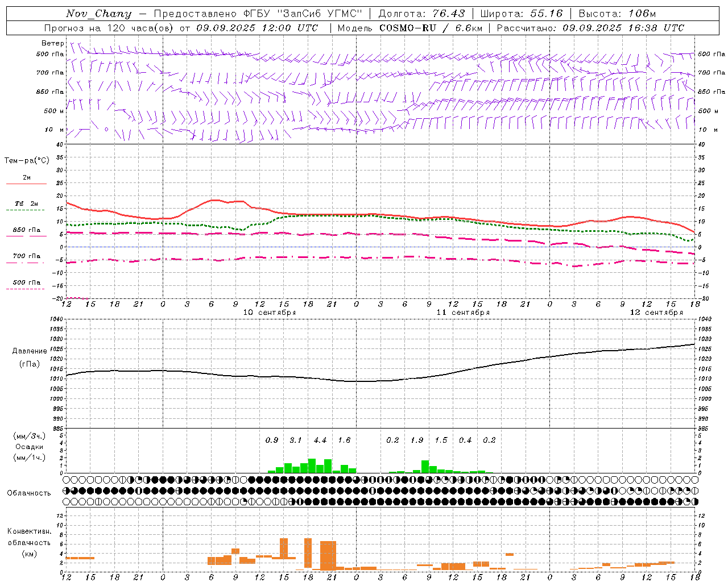Viewport: 728px width, 582px height.
Task: Click the latitude value "Широта: 55.16"
Action: pos(522,14)
